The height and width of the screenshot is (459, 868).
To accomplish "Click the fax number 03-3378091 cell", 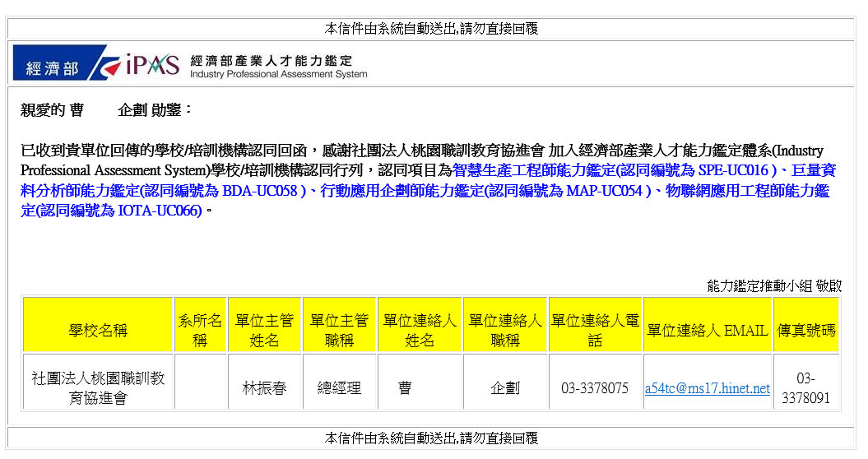I will (x=806, y=382).
